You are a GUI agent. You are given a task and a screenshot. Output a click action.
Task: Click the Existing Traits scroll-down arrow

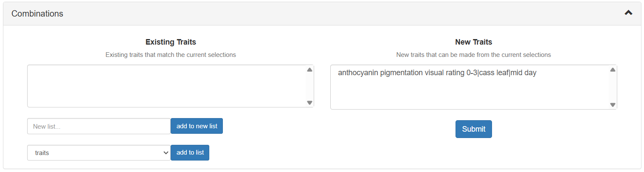(x=309, y=102)
